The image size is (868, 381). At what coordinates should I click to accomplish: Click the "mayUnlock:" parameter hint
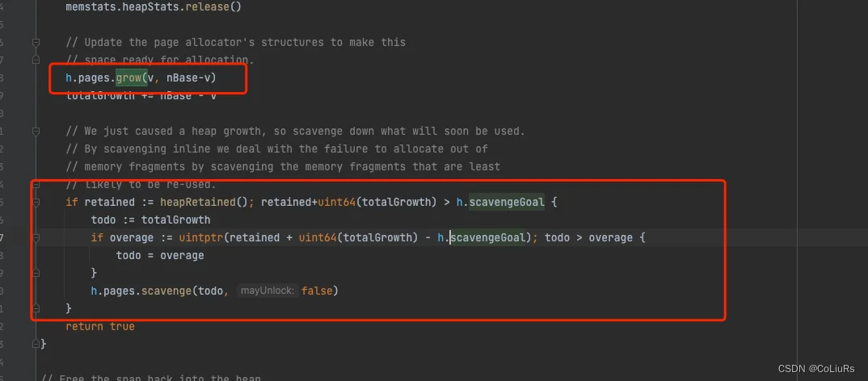(268, 291)
